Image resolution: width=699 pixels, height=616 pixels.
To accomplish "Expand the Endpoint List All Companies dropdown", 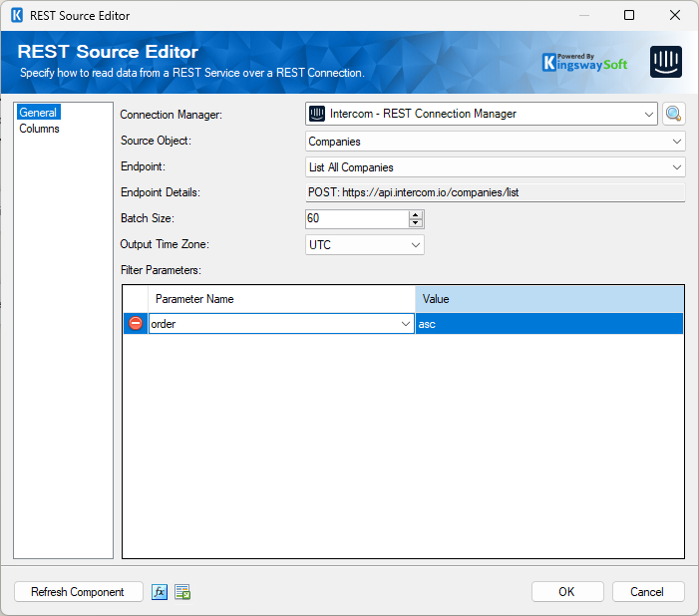I will click(677, 167).
